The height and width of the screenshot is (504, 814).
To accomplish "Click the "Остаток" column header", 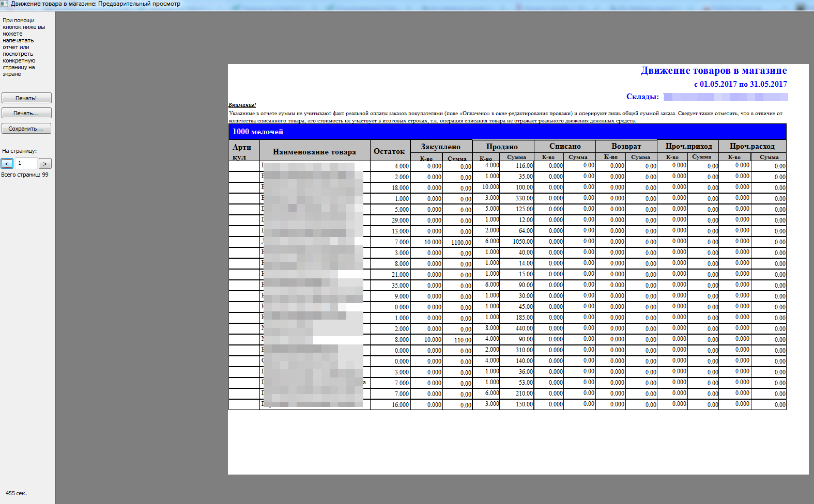I will coord(389,151).
